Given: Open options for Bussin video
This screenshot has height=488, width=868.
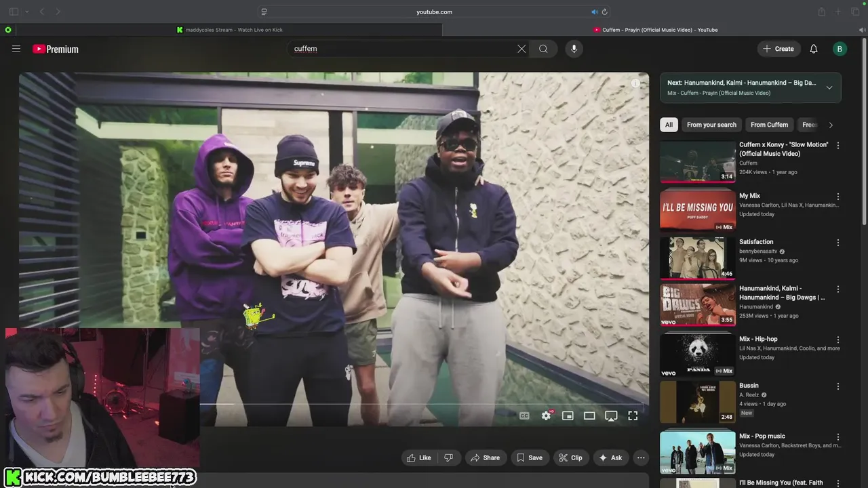Looking at the screenshot, I should coord(838,386).
